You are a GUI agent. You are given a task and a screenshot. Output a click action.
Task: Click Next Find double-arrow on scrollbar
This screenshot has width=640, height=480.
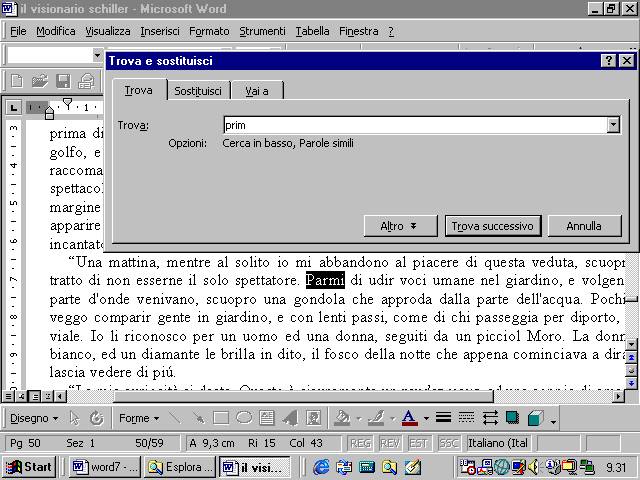(x=631, y=383)
